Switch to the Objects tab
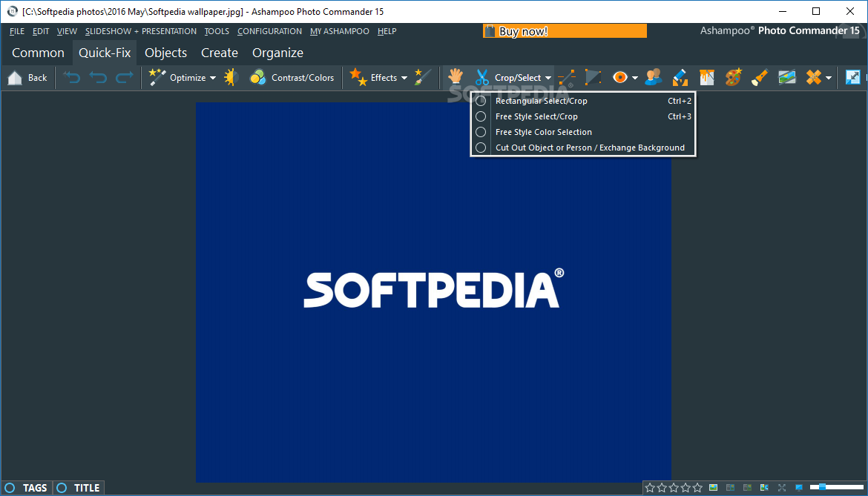The image size is (868, 496). 165,53
